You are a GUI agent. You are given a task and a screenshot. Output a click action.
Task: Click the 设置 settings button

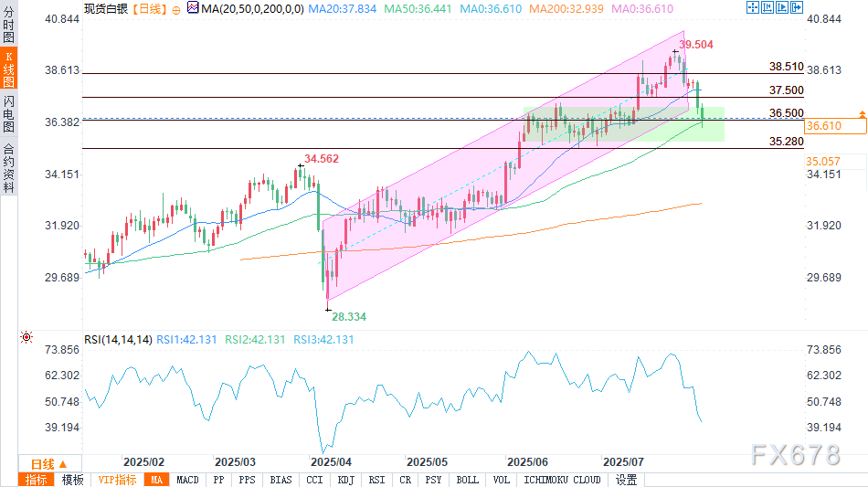[626, 480]
